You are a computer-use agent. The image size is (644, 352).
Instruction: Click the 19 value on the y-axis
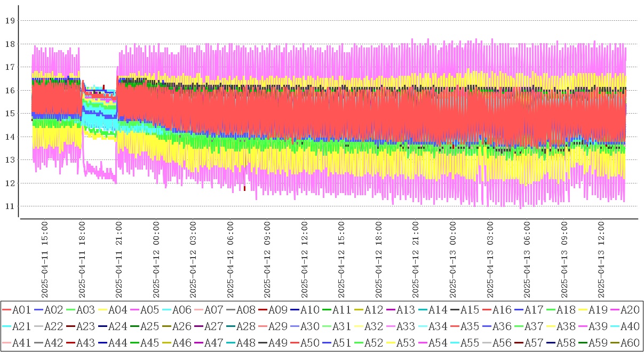(x=8, y=21)
